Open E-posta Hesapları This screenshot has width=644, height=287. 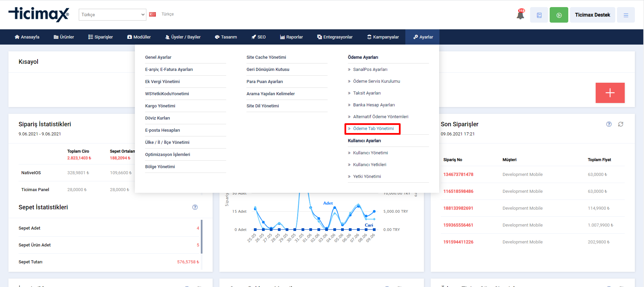point(163,130)
